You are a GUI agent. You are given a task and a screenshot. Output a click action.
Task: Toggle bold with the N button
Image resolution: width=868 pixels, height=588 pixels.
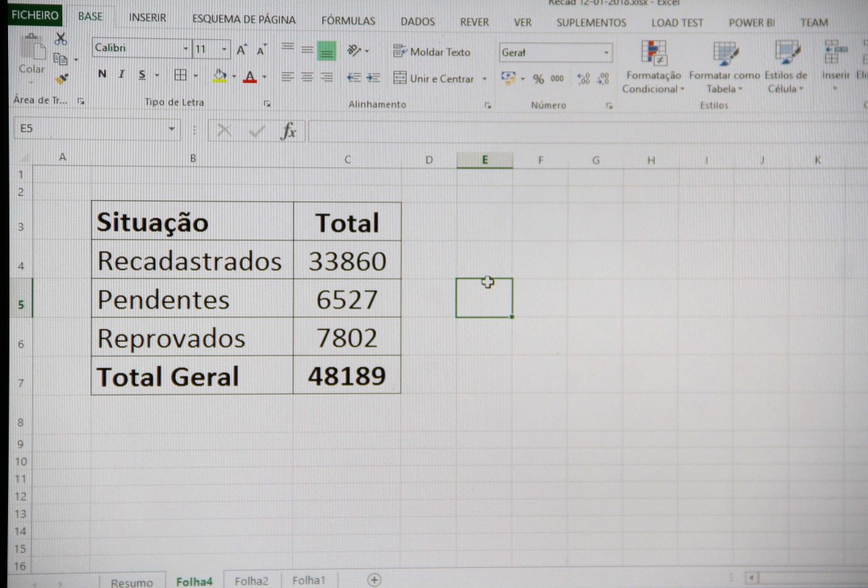pyautogui.click(x=102, y=75)
